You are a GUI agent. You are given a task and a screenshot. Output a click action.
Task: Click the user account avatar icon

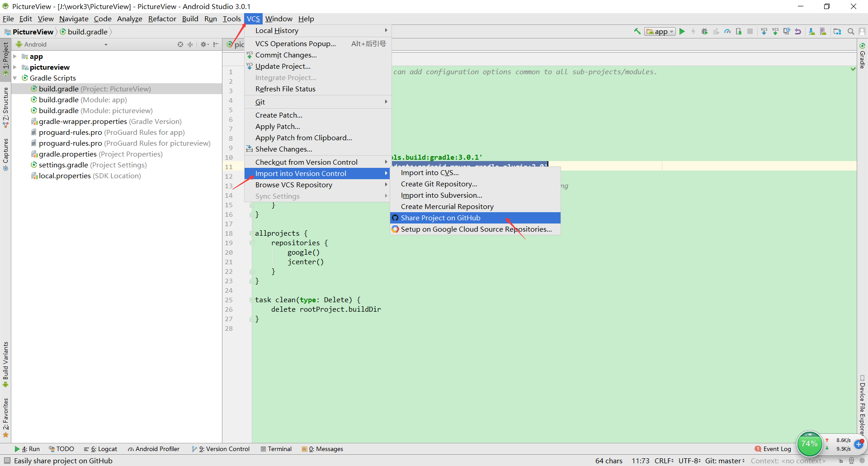(x=862, y=31)
